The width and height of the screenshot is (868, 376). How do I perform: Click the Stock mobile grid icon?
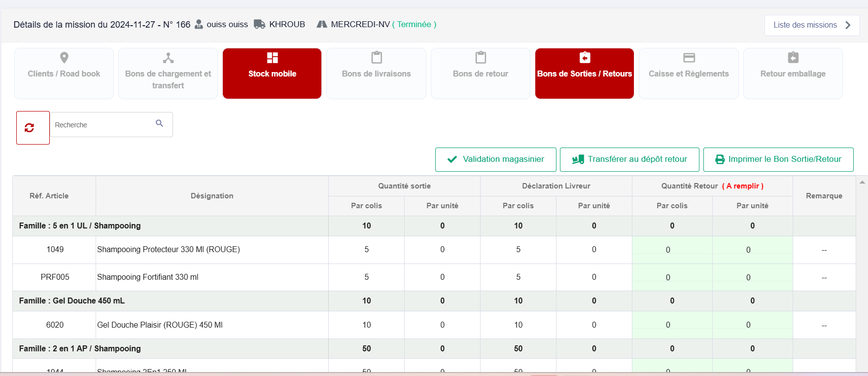[x=272, y=58]
